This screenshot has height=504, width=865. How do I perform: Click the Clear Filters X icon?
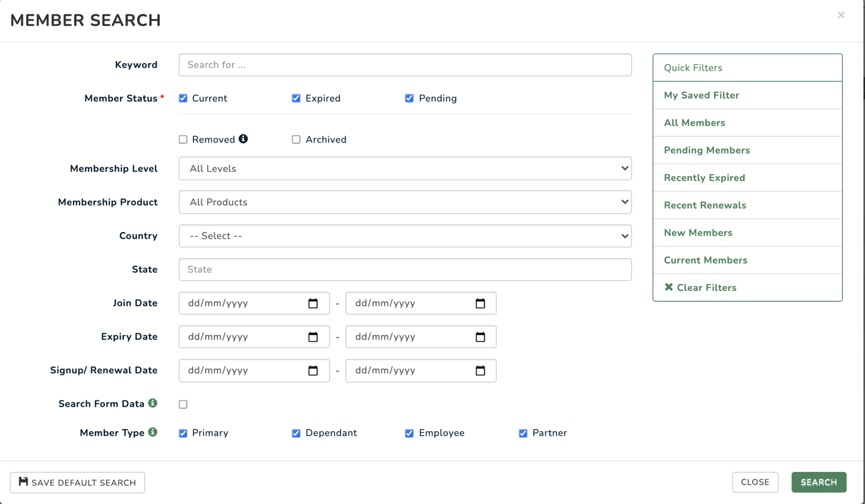point(668,287)
